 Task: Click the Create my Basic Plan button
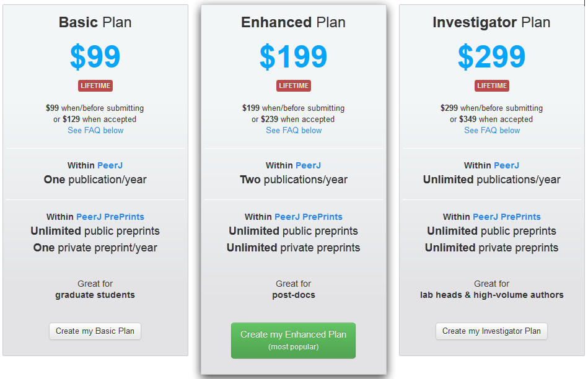pos(95,331)
